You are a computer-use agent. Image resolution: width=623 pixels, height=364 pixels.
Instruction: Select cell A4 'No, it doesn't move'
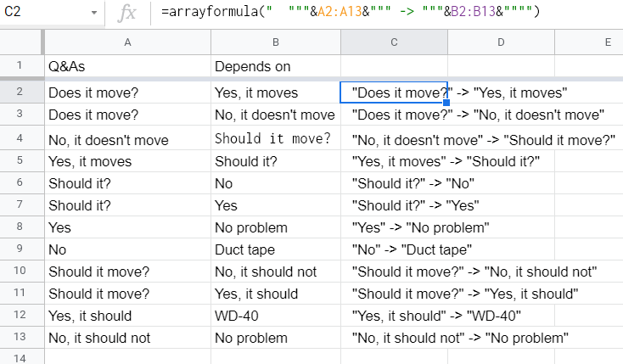tap(127, 140)
